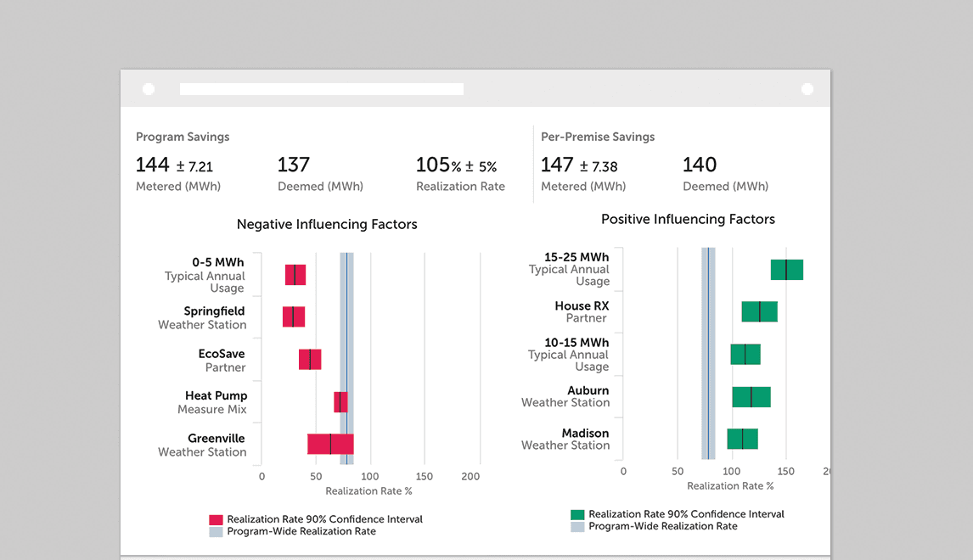Click the House RX Partner green bar

tap(760, 311)
